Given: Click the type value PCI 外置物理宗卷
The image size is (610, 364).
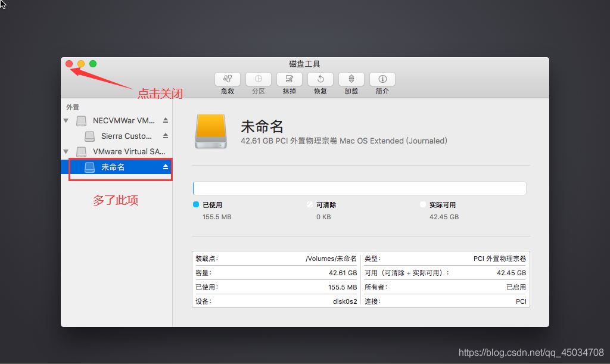Looking at the screenshot, I should [x=500, y=259].
